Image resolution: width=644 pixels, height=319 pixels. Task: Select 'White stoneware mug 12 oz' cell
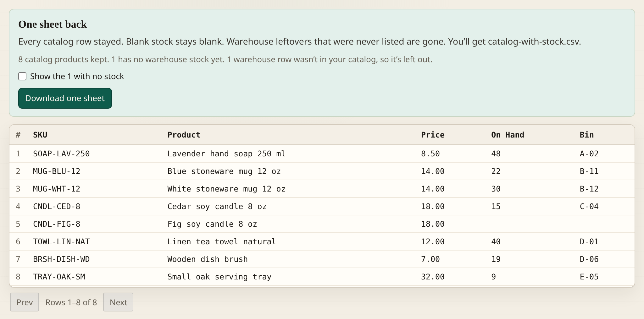click(x=226, y=189)
